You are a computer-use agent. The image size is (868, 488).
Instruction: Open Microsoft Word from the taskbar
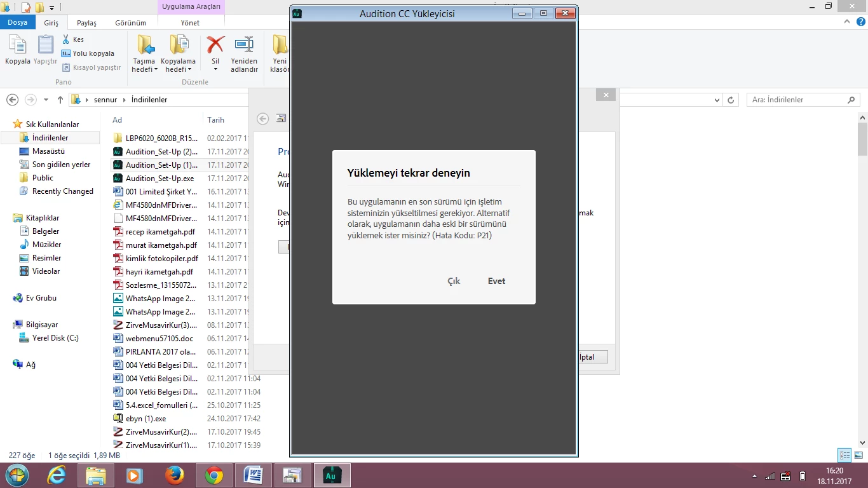click(254, 475)
